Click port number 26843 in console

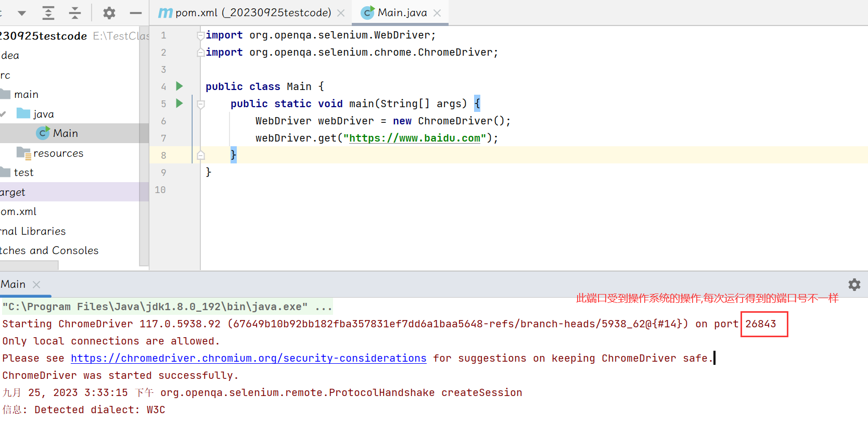[761, 324]
